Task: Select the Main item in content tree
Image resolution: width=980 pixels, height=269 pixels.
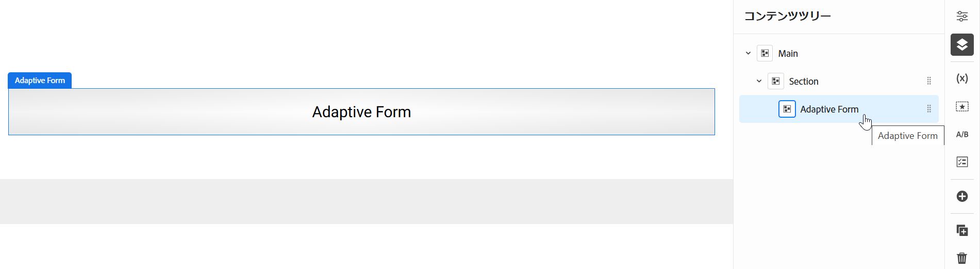Action: [788, 54]
